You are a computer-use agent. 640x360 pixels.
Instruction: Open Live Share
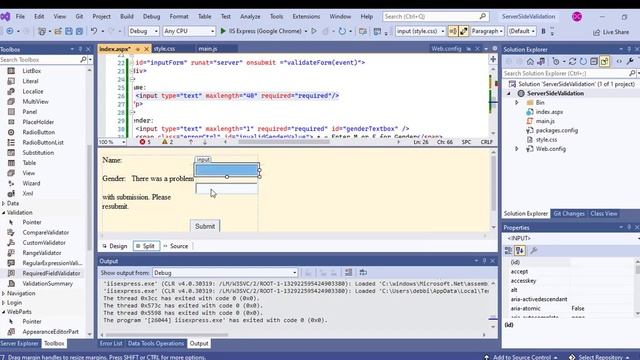click(611, 32)
